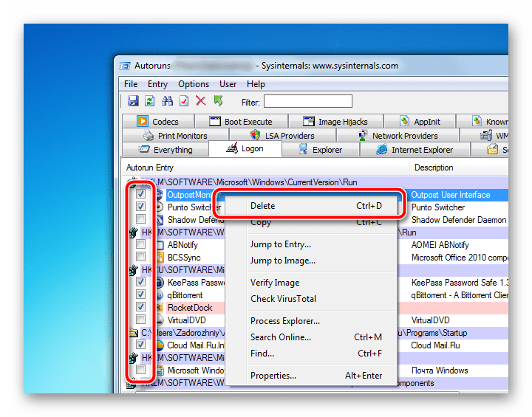Enable the BCSSync checkbox
This screenshot has width=532, height=417.
tap(140, 257)
